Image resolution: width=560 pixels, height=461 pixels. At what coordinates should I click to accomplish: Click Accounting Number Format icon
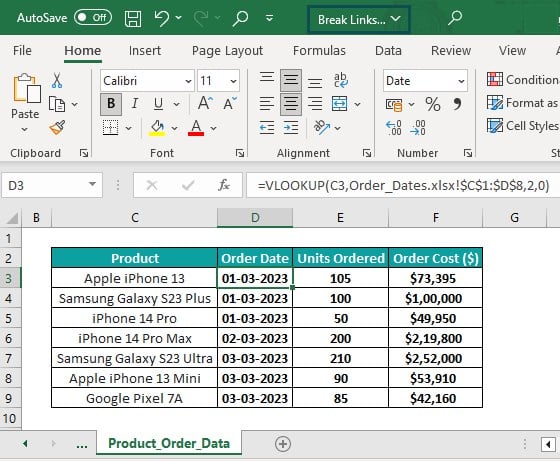point(394,104)
